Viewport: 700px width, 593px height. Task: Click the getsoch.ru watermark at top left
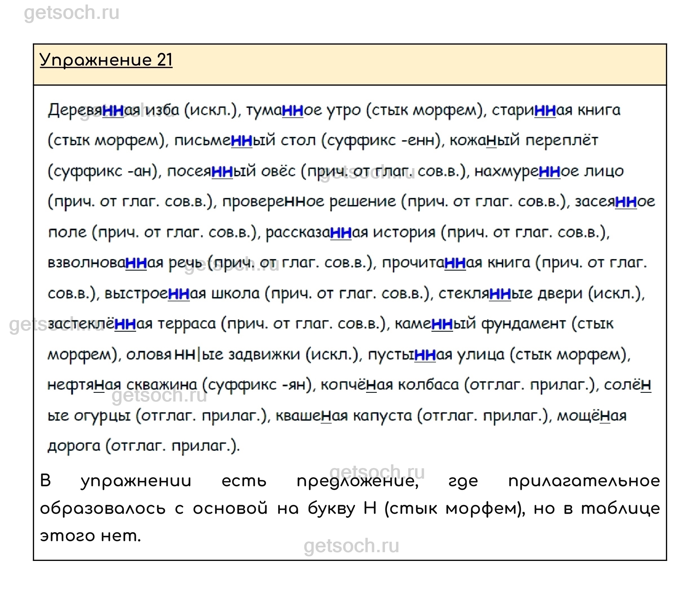tap(72, 13)
